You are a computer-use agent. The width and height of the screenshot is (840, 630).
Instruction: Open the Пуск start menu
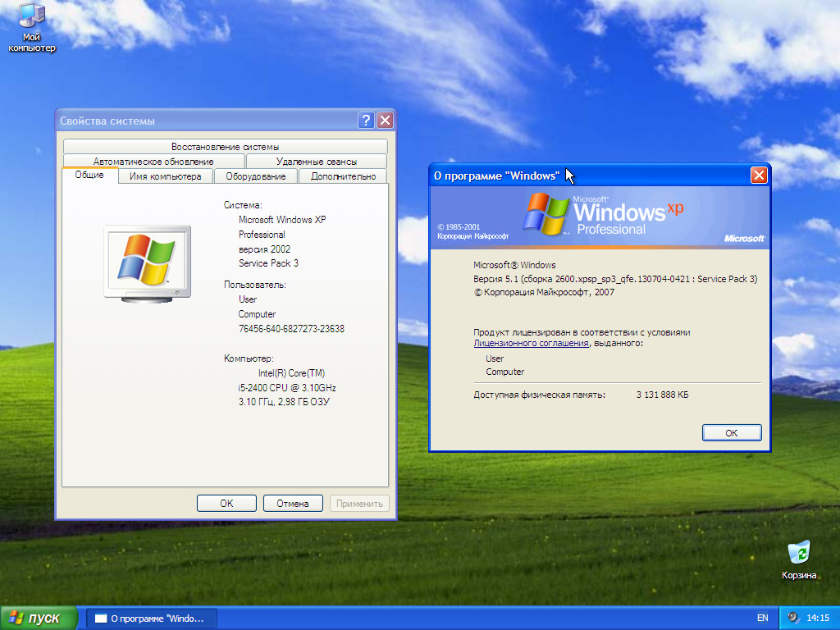(39, 617)
